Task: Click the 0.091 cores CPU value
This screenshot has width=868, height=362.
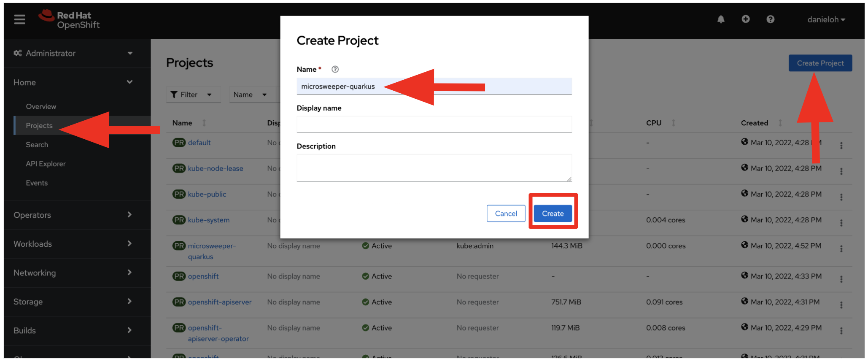Action: point(664,302)
